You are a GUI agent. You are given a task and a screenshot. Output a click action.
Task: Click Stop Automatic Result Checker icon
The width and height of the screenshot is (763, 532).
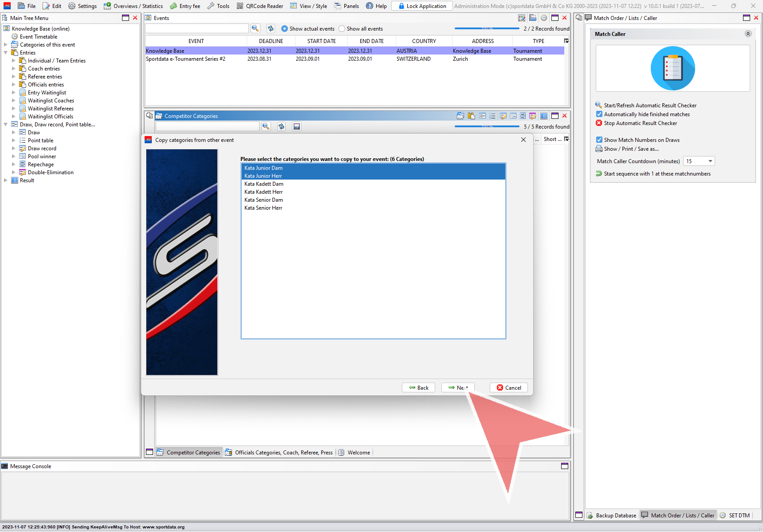pyautogui.click(x=599, y=123)
